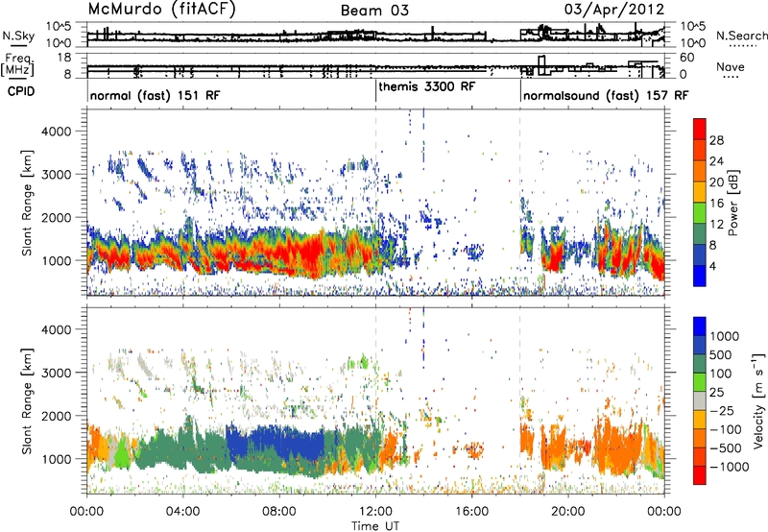The image size is (768, 532).
Task: Click 'normal (fast) 151 RF' CPID text
Action: click(x=156, y=95)
